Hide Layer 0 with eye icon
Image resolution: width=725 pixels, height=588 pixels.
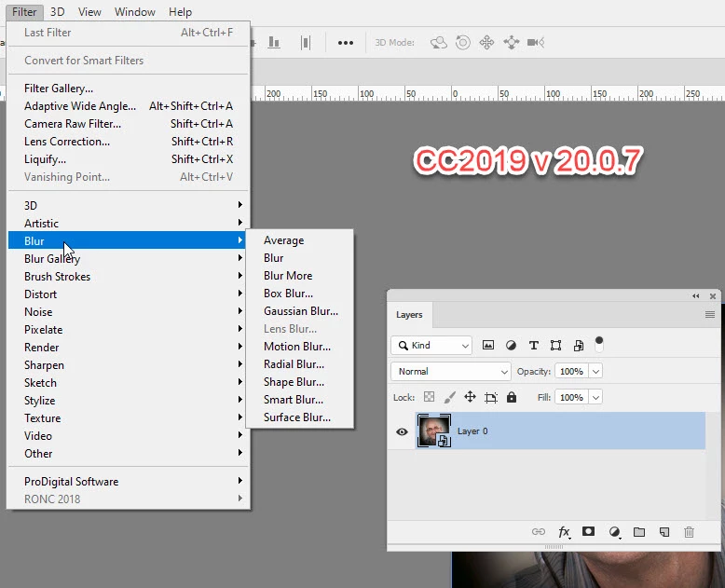point(402,431)
